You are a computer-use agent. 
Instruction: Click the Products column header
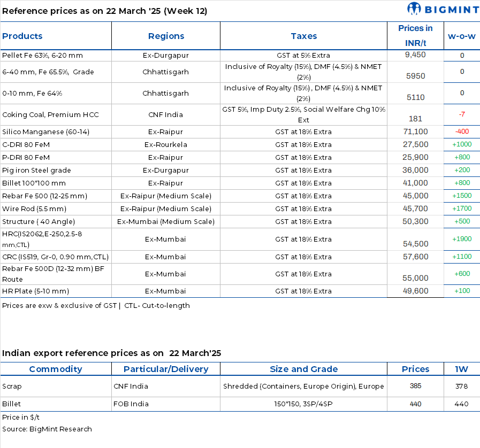22,36
